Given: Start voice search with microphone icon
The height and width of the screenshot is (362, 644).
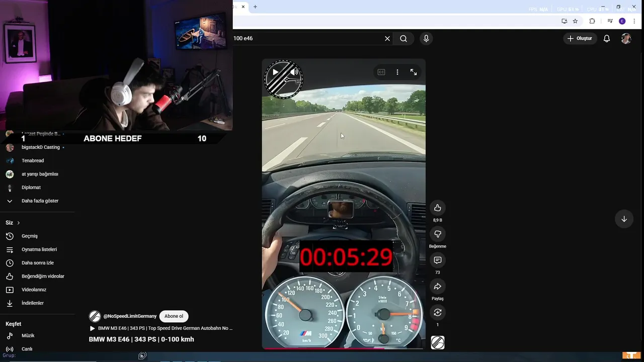Looking at the screenshot, I should point(426,38).
